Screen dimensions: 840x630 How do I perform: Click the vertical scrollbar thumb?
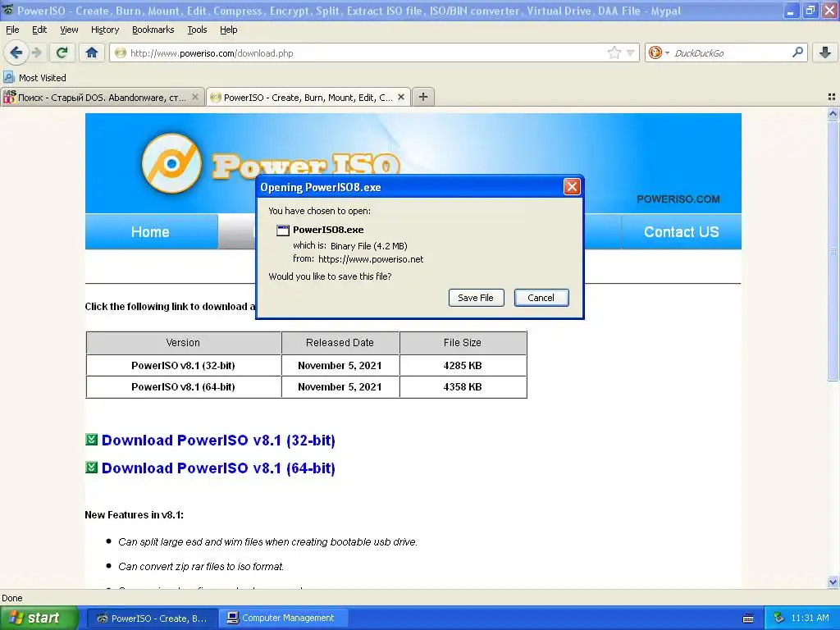click(833, 251)
